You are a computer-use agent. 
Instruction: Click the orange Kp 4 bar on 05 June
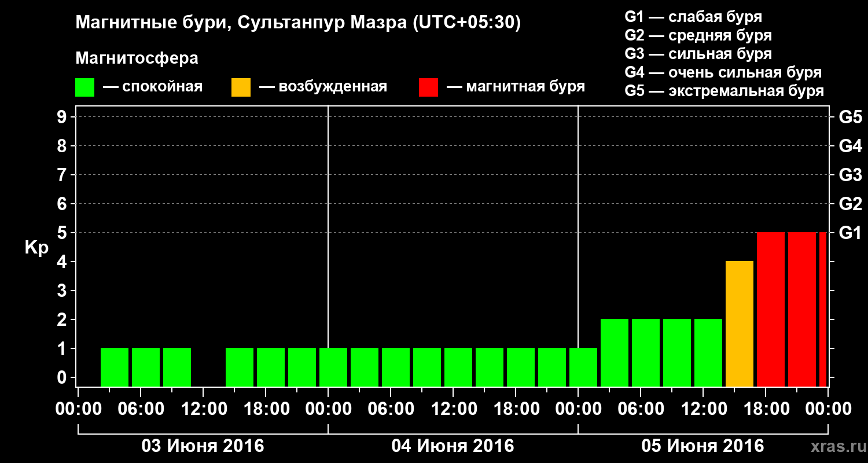[x=740, y=324]
